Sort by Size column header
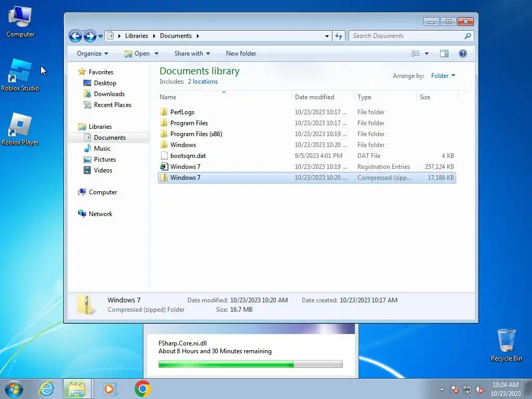Screen dimensions: 532x399 click(x=437, y=97)
